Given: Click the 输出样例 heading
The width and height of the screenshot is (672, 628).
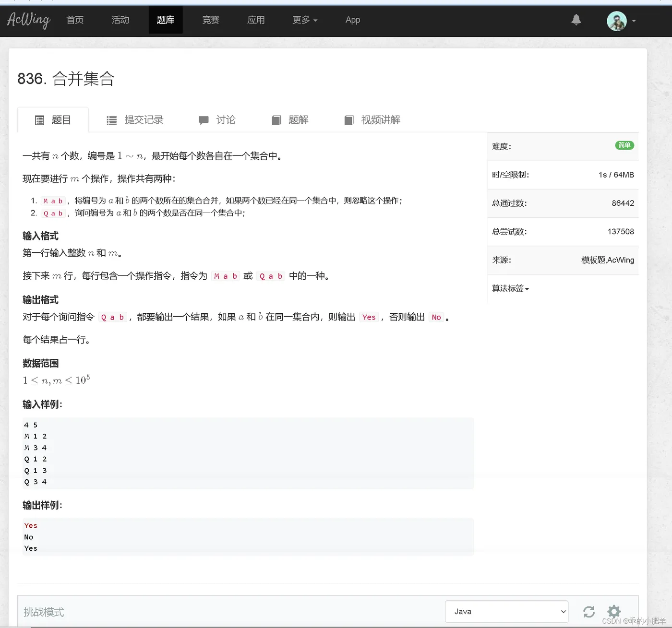Looking at the screenshot, I should pyautogui.click(x=43, y=505).
